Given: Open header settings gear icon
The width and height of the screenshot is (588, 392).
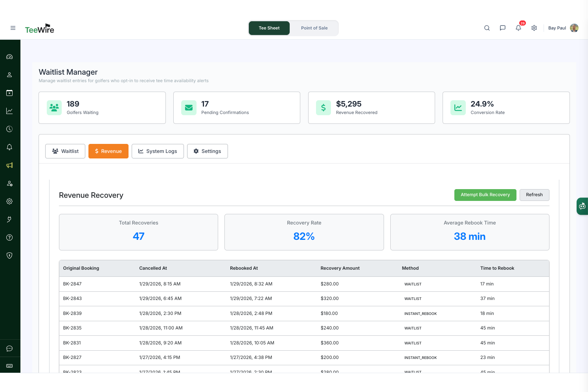Looking at the screenshot, I should pos(534,28).
